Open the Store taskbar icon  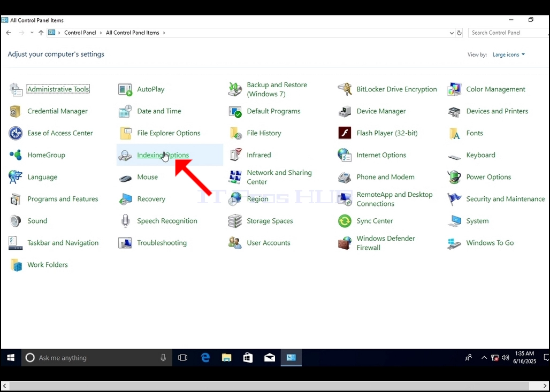point(248,358)
